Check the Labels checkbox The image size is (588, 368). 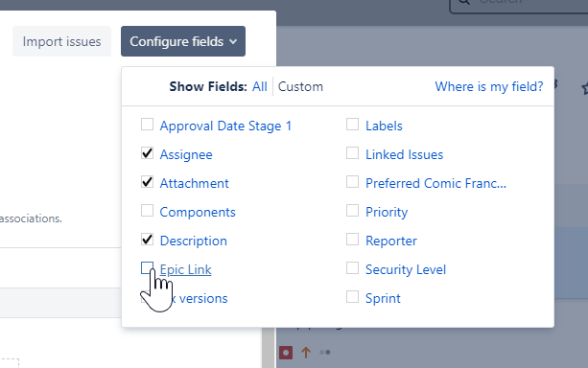(x=352, y=125)
